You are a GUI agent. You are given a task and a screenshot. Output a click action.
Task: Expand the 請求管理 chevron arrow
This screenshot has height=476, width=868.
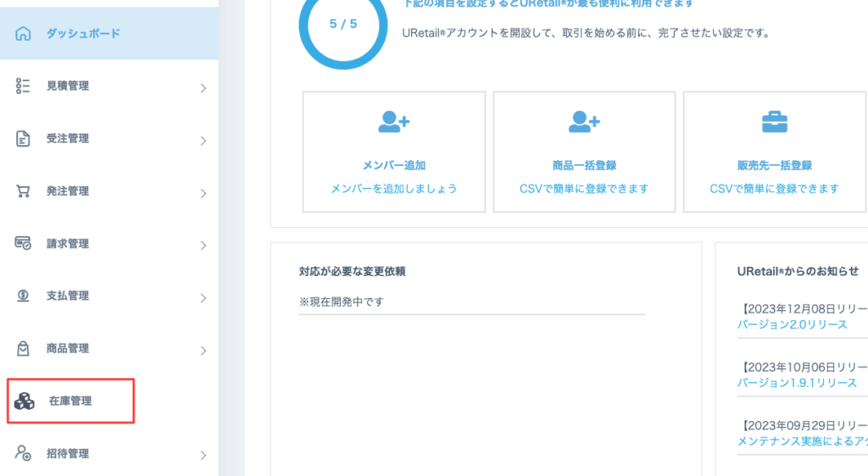203,246
